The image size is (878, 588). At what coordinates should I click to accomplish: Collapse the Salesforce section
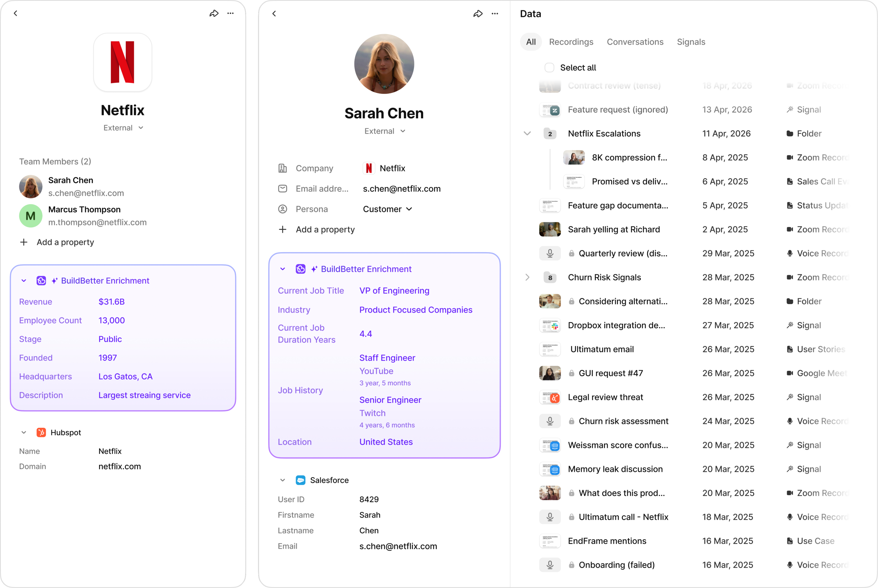[283, 480]
